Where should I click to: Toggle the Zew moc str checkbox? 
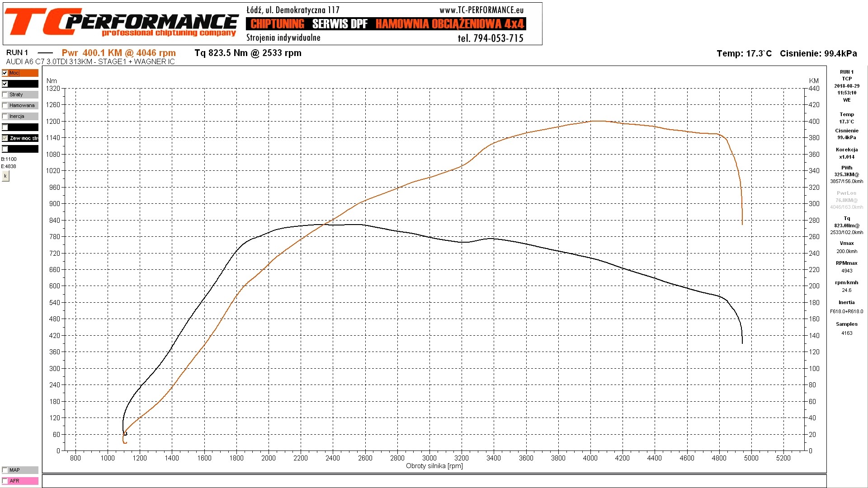pyautogui.click(x=5, y=138)
